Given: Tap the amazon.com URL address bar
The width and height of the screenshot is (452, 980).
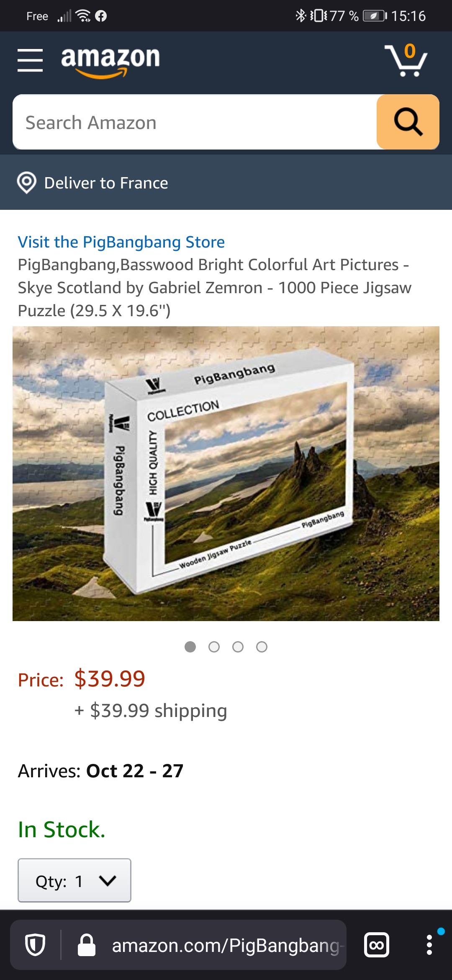Looking at the screenshot, I should pos(226,945).
